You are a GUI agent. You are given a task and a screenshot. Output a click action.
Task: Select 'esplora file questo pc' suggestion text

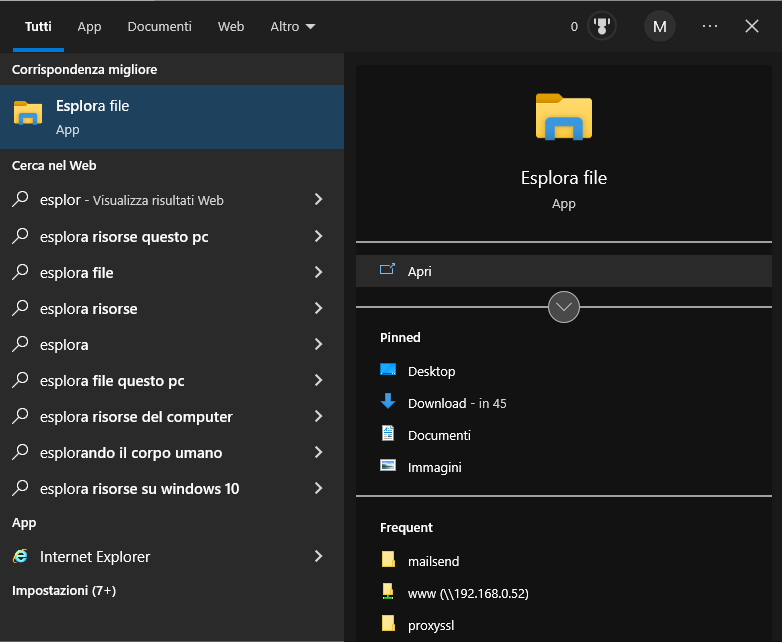point(112,381)
